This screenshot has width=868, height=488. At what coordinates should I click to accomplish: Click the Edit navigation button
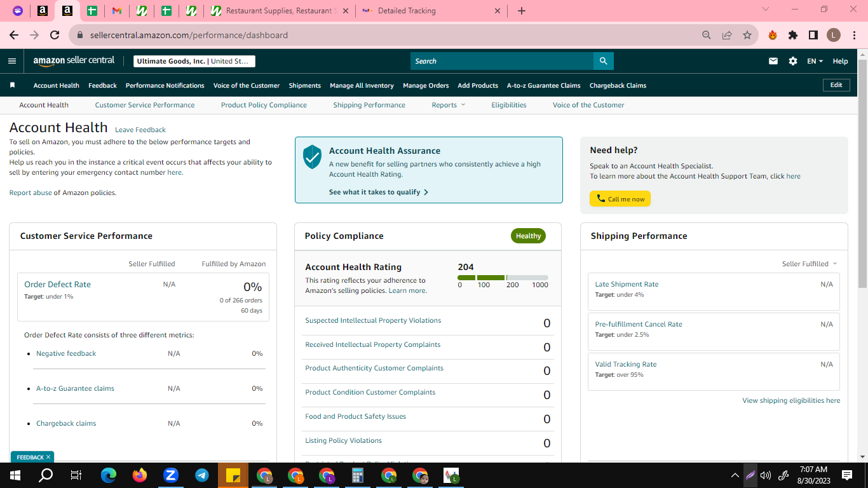(836, 85)
